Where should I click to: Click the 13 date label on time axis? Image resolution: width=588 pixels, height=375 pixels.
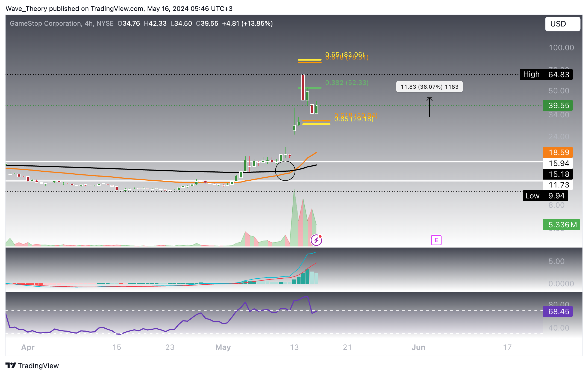294,347
